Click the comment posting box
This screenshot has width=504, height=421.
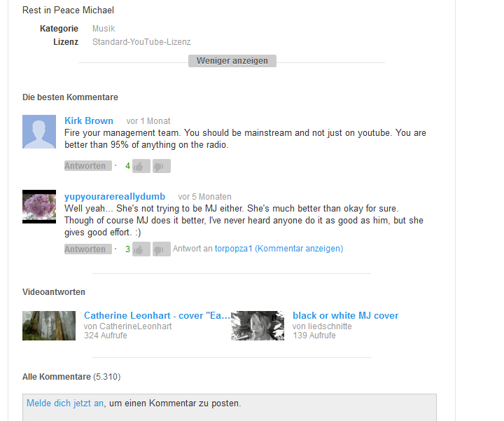pyautogui.click(x=230, y=408)
